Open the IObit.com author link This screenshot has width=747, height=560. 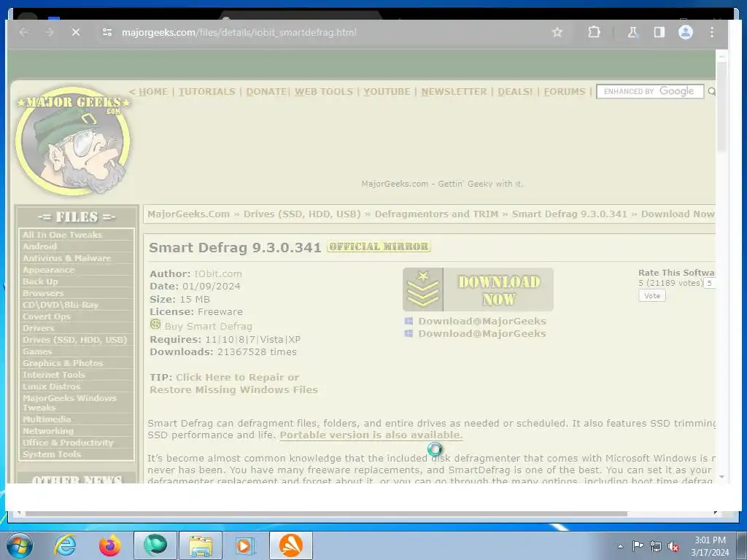(x=217, y=274)
